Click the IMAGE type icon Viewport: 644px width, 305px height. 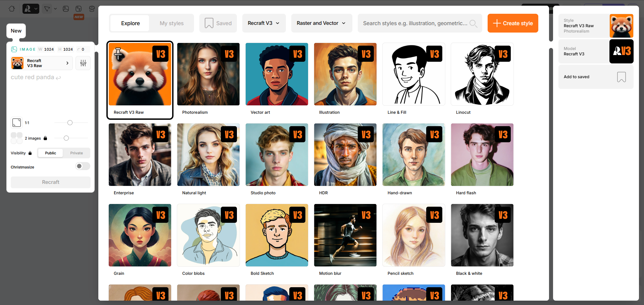pos(14,49)
